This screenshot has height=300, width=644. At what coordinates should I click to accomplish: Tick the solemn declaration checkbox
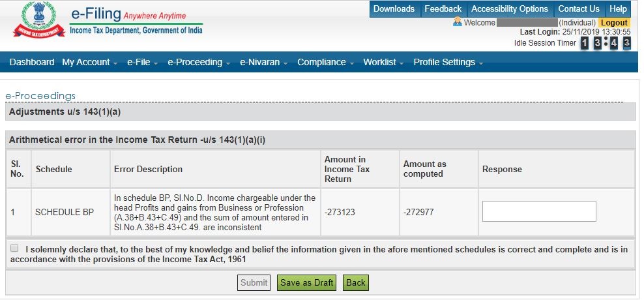point(14,248)
